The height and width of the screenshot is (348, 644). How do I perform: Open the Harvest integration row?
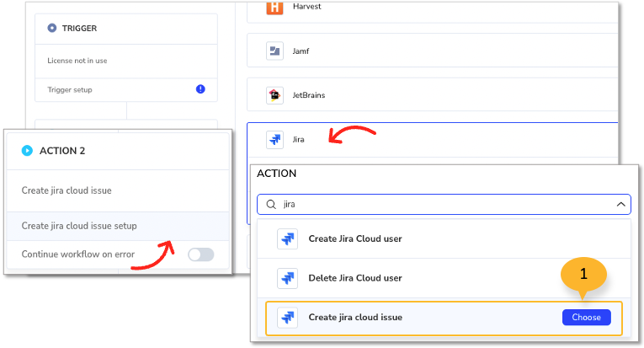pyautogui.click(x=433, y=12)
